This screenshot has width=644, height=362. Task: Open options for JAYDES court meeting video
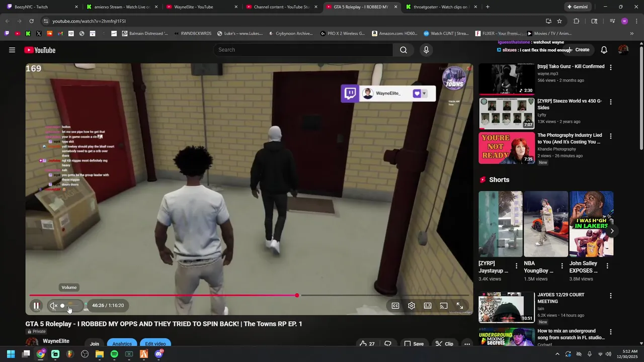[x=611, y=296]
